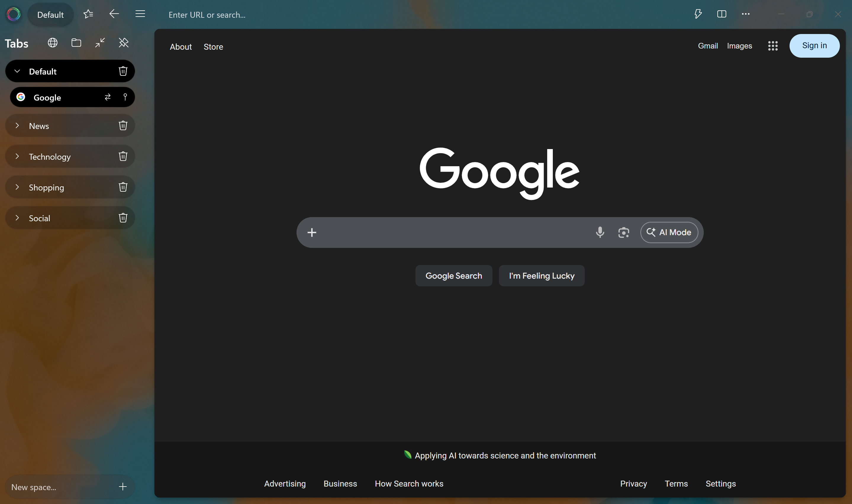
Task: Start voice search with microphone icon
Action: point(600,232)
